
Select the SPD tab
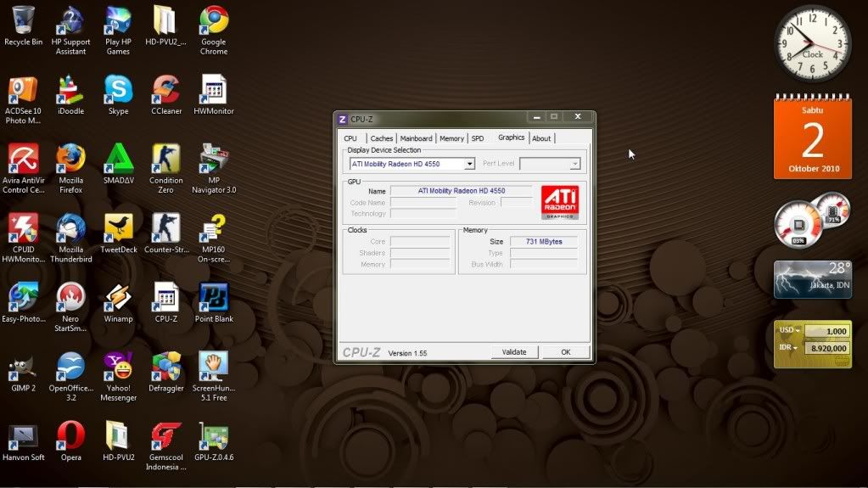tap(478, 138)
